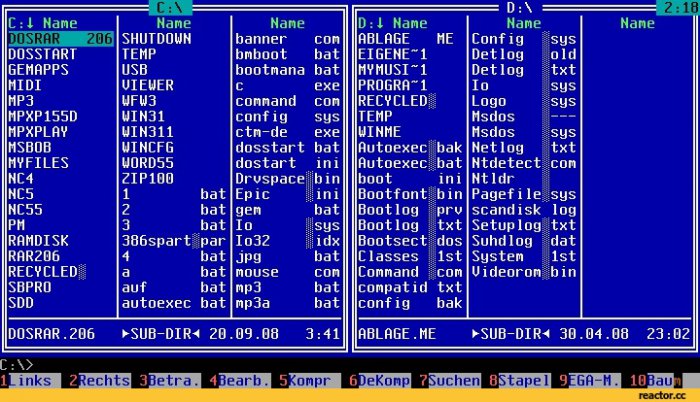Select the boot ini file
This screenshot has width=700, height=402.
[411, 179]
